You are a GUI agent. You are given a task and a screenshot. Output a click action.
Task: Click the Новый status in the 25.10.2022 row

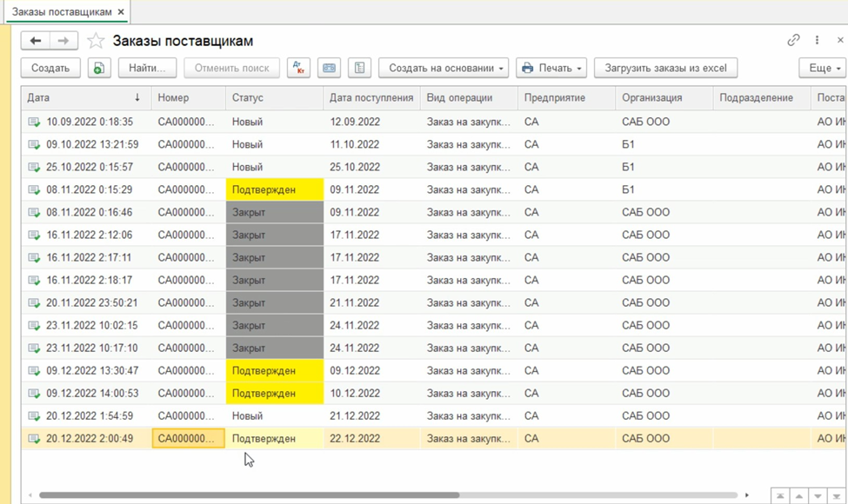click(247, 168)
